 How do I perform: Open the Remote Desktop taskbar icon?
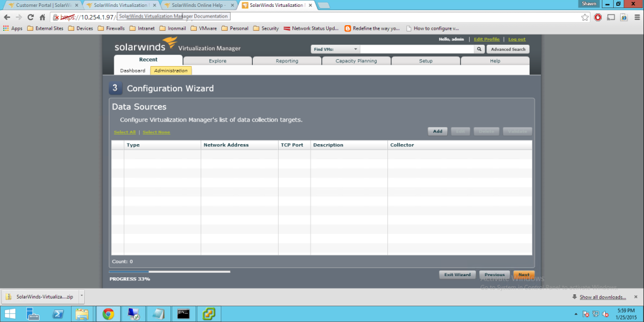click(x=134, y=314)
